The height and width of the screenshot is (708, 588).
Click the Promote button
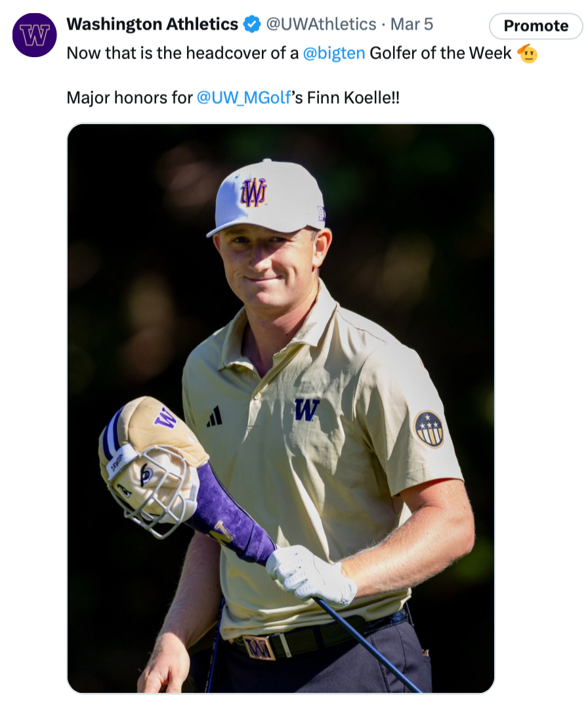click(535, 26)
